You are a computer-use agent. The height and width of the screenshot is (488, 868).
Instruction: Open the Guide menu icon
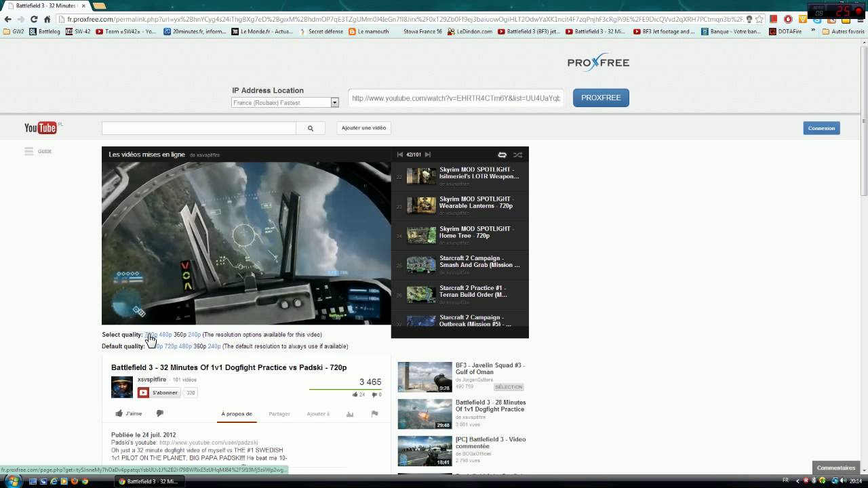click(29, 151)
